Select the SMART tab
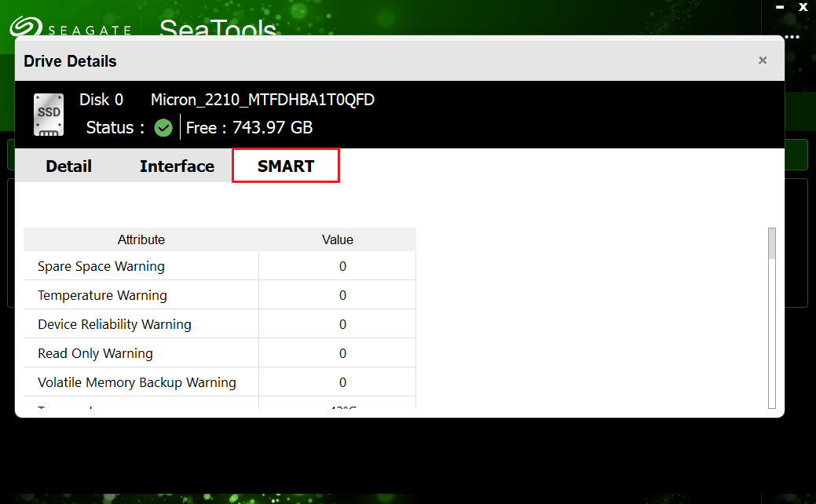This screenshot has height=504, width=816. pyautogui.click(x=285, y=165)
